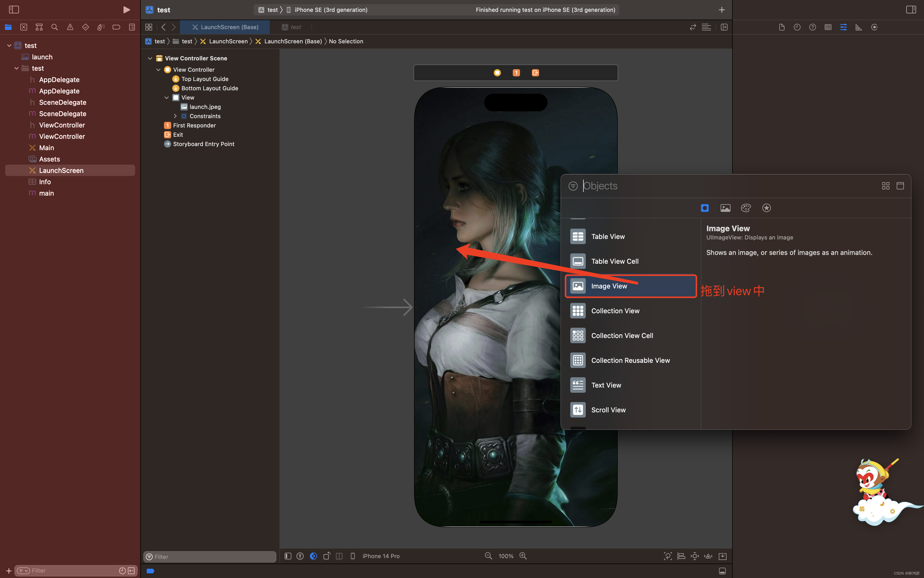This screenshot has width=924, height=578.
Task: Open Main storyboard in navigator
Action: tap(47, 148)
